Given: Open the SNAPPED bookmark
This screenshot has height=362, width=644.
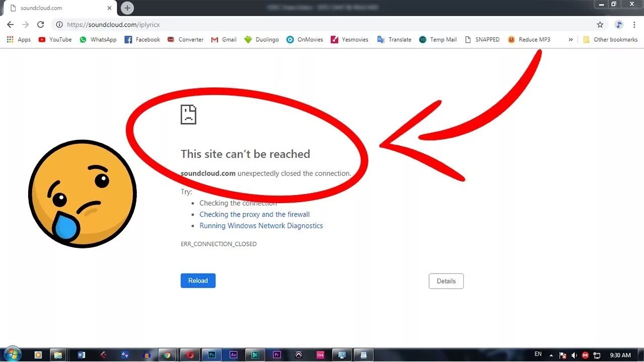Looking at the screenshot, I should [x=482, y=40].
